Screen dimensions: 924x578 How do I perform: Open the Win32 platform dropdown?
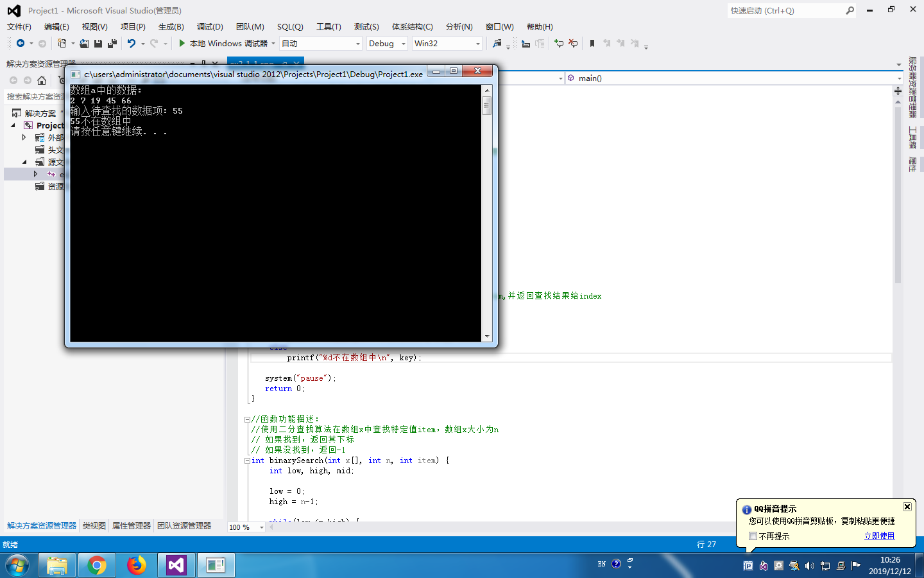click(477, 44)
